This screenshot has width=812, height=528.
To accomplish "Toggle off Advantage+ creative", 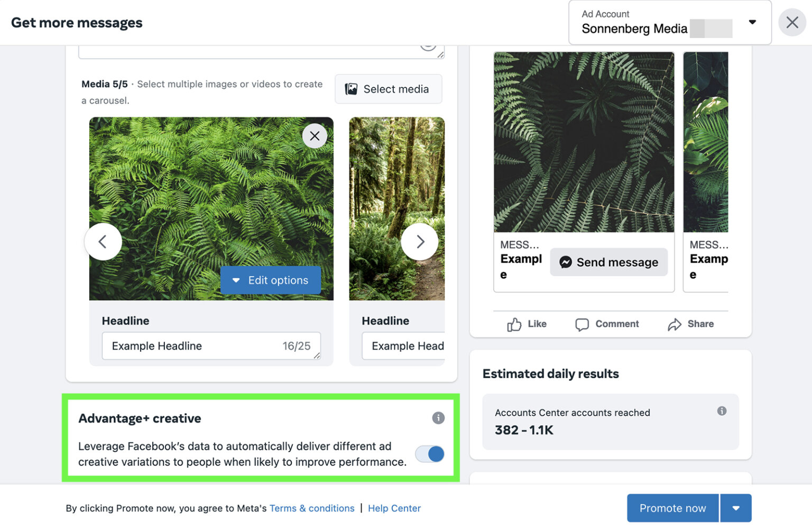I will pos(429,454).
